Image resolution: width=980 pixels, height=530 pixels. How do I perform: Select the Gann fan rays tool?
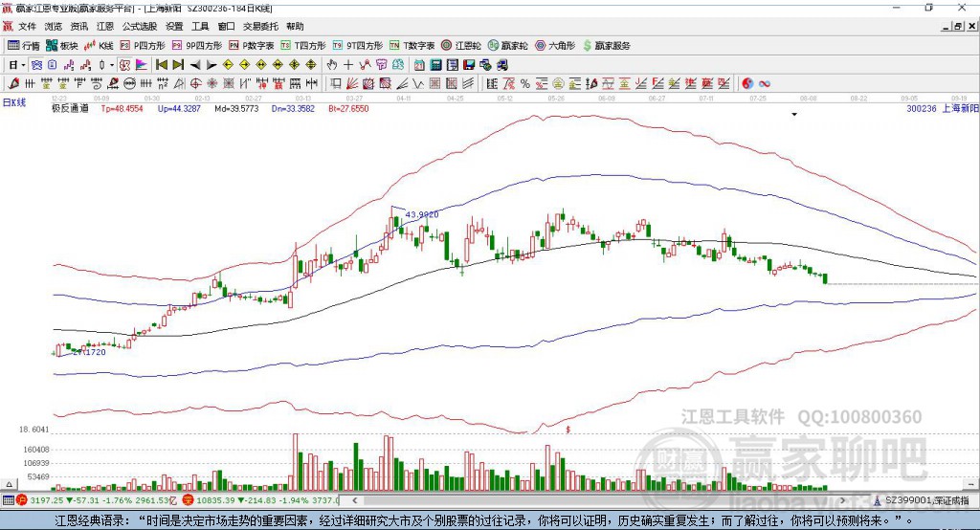click(352, 83)
